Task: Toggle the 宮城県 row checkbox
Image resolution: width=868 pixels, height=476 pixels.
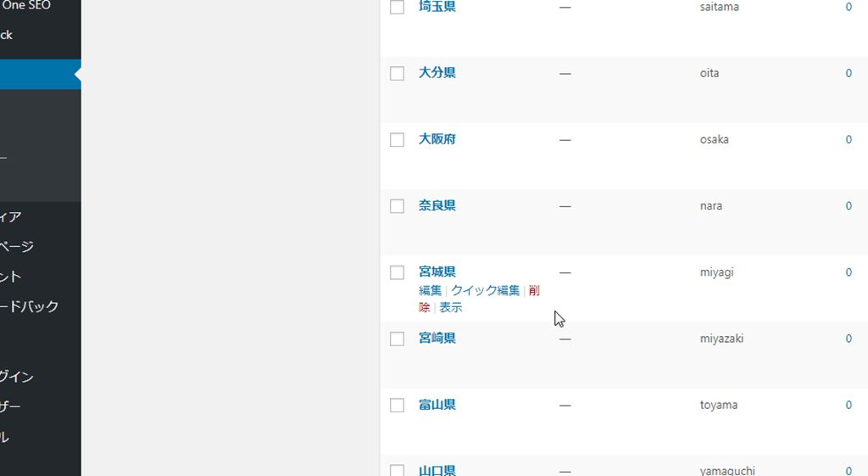Action: [x=397, y=272]
